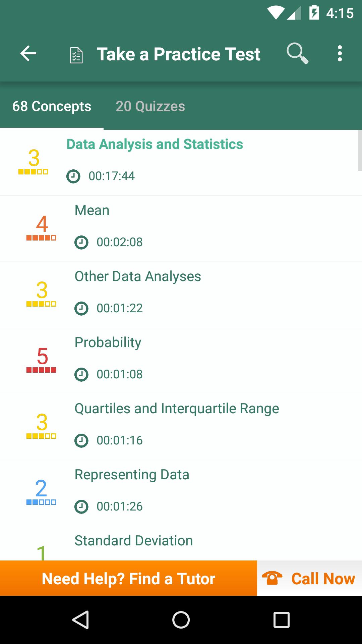The width and height of the screenshot is (362, 644).
Task: Open Other Data Analyses concept
Action: pos(181,295)
